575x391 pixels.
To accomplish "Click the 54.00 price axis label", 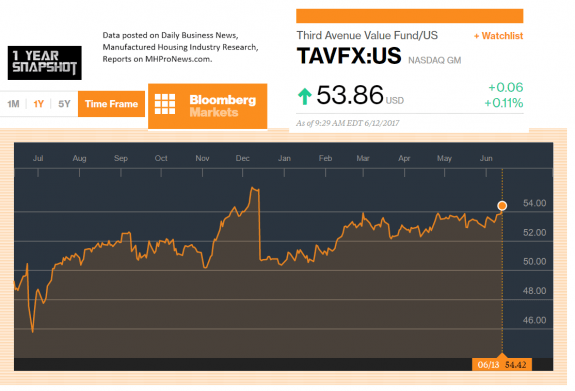I will click(x=534, y=203).
